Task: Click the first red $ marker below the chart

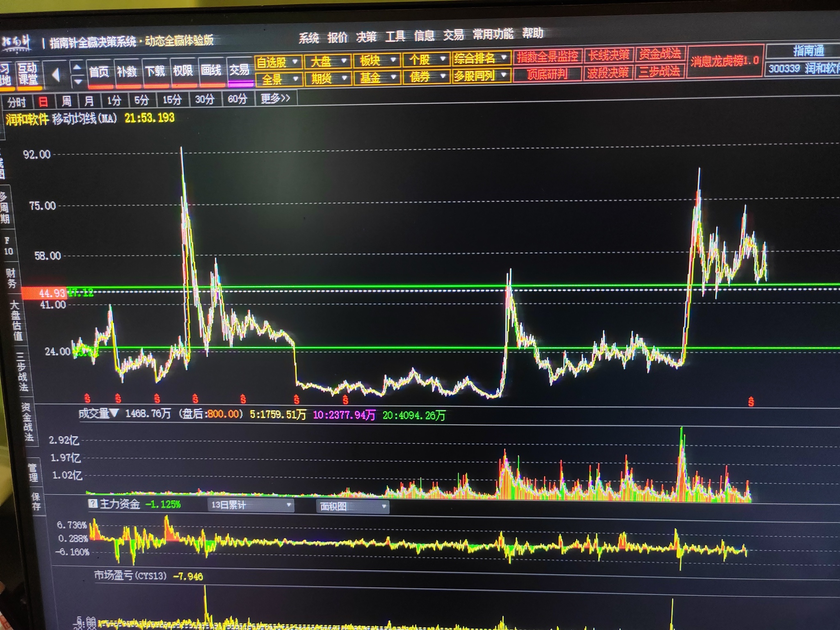Action: point(87,398)
